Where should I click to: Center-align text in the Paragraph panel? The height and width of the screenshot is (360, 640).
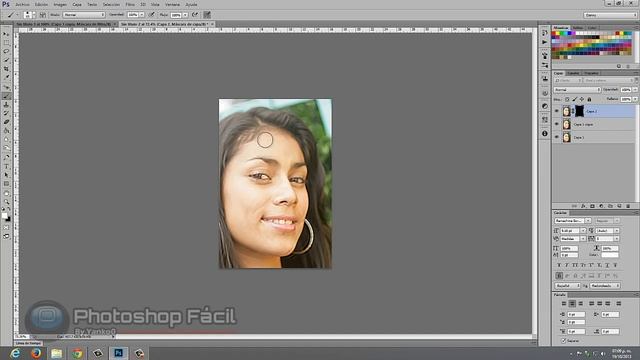pos(572,304)
